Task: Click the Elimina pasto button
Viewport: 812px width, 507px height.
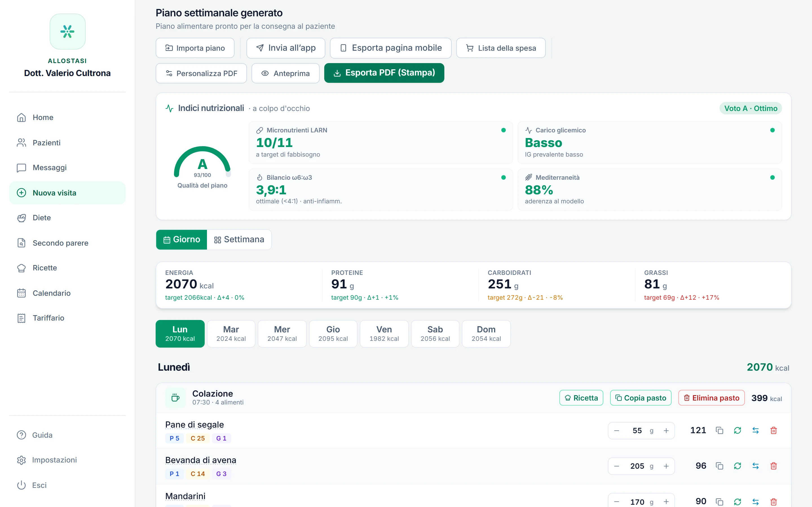Action: 711,398
